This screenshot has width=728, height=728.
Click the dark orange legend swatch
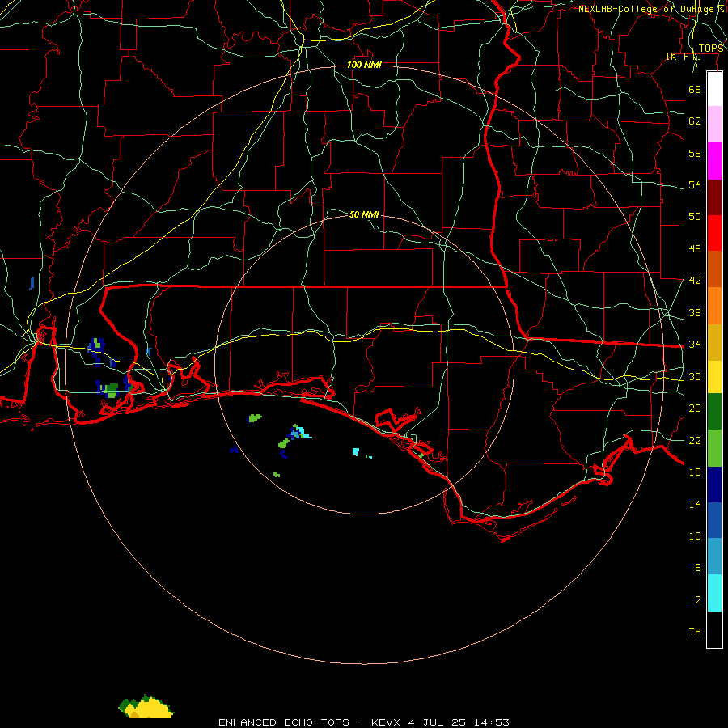(714, 269)
